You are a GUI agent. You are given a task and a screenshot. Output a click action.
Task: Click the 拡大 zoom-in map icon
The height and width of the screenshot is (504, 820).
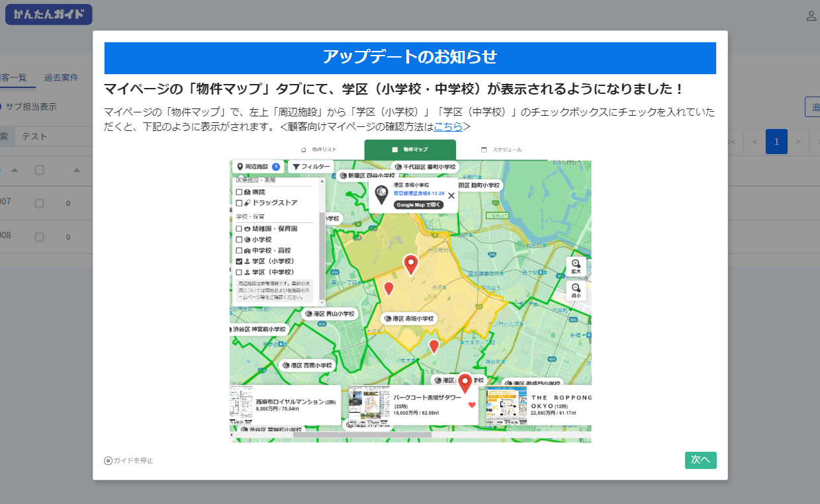coord(576,265)
